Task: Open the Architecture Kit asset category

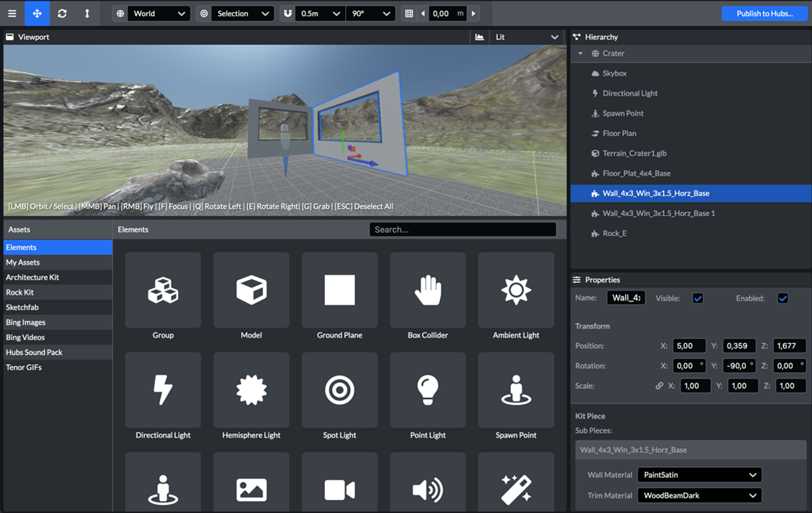Action: click(x=32, y=277)
